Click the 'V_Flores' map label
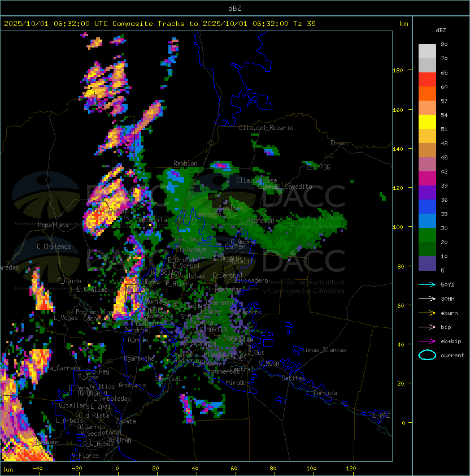 pos(85,456)
